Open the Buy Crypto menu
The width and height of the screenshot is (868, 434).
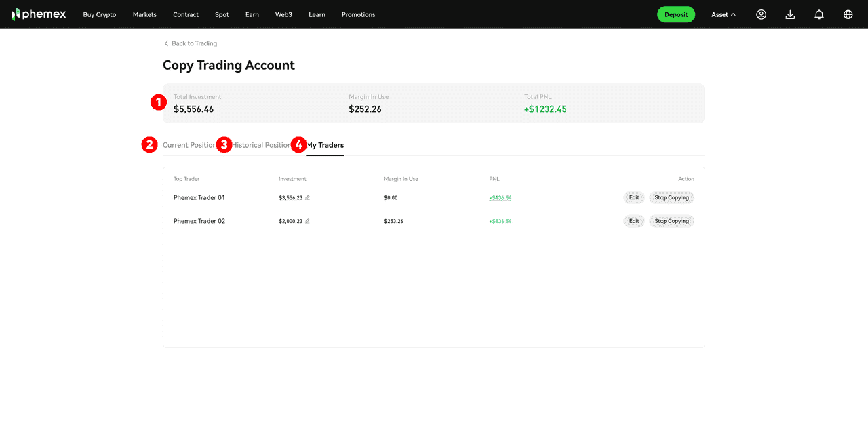(x=100, y=14)
